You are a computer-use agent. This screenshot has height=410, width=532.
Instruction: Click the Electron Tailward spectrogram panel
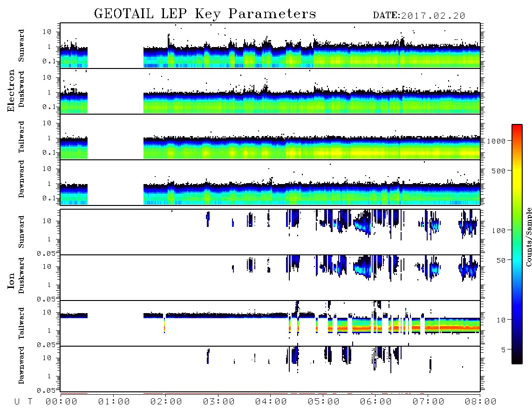270,137
